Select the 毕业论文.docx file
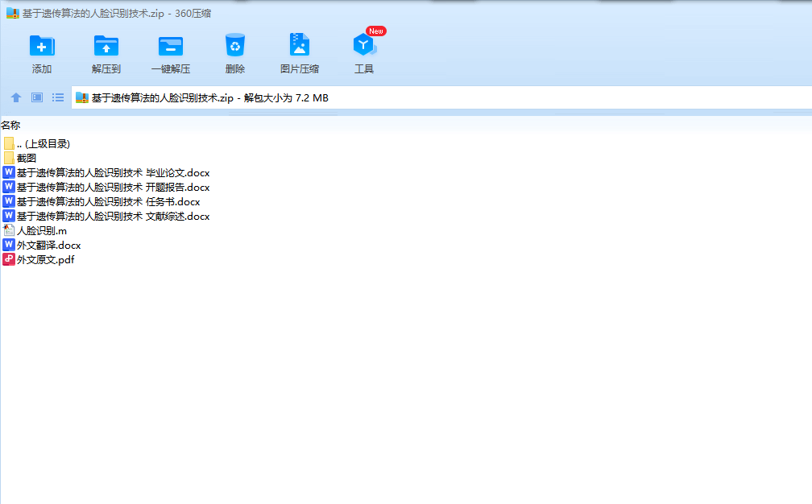 coord(106,173)
